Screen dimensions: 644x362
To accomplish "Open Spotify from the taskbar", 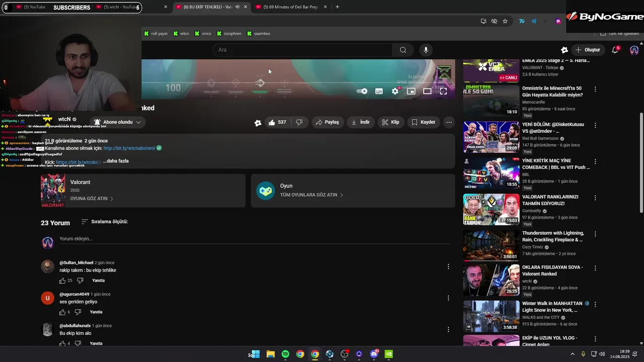I will (285, 354).
